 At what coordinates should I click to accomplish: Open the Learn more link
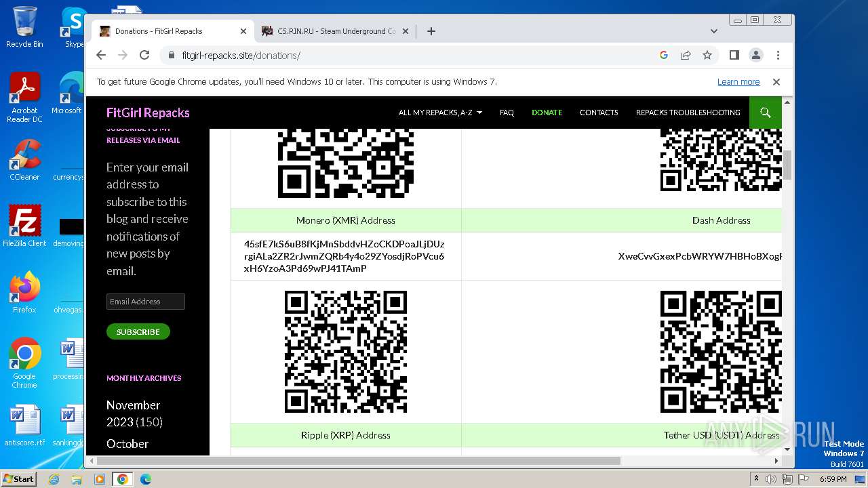coord(738,82)
